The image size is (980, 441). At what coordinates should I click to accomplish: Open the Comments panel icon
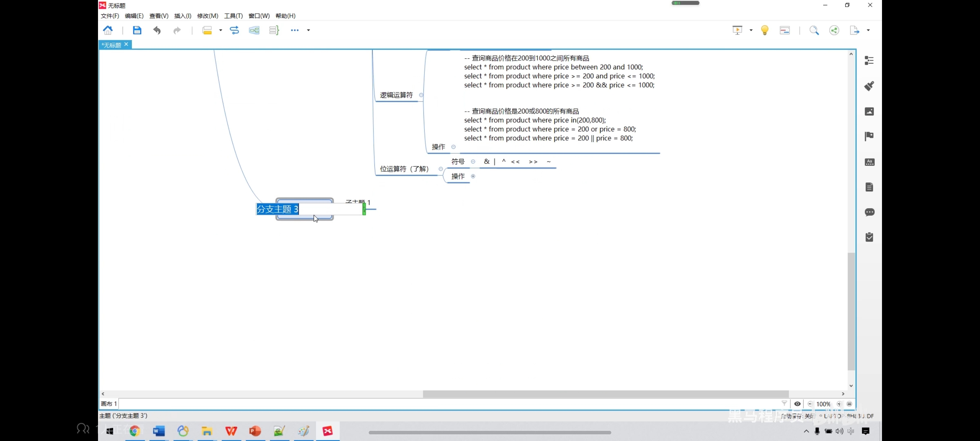[869, 212]
